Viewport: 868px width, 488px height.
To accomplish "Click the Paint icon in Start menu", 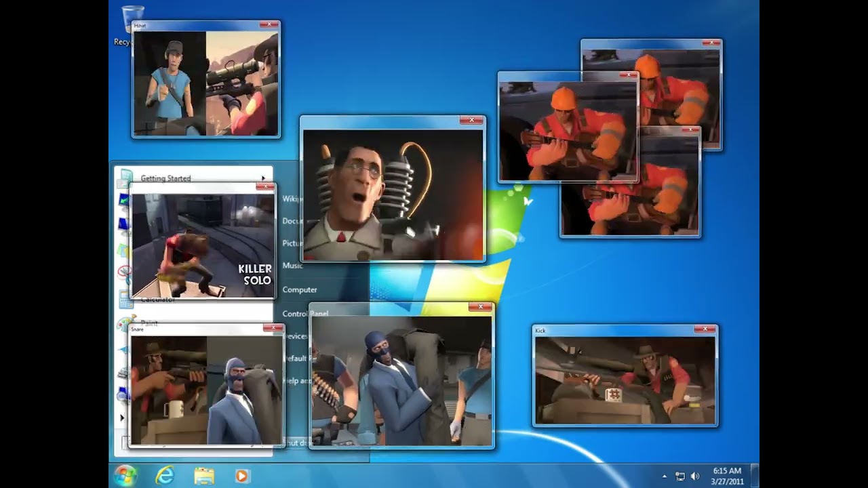I will point(125,323).
